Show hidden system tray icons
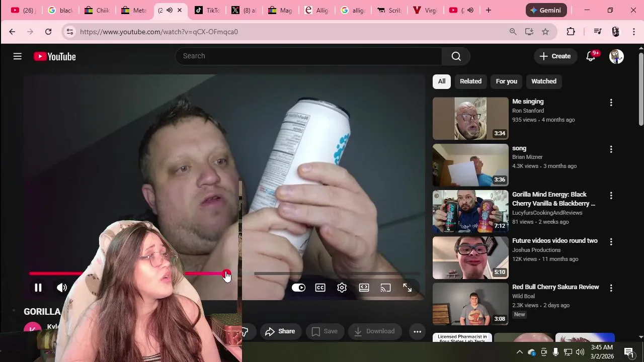Image resolution: width=644 pixels, height=362 pixels. 520,352
